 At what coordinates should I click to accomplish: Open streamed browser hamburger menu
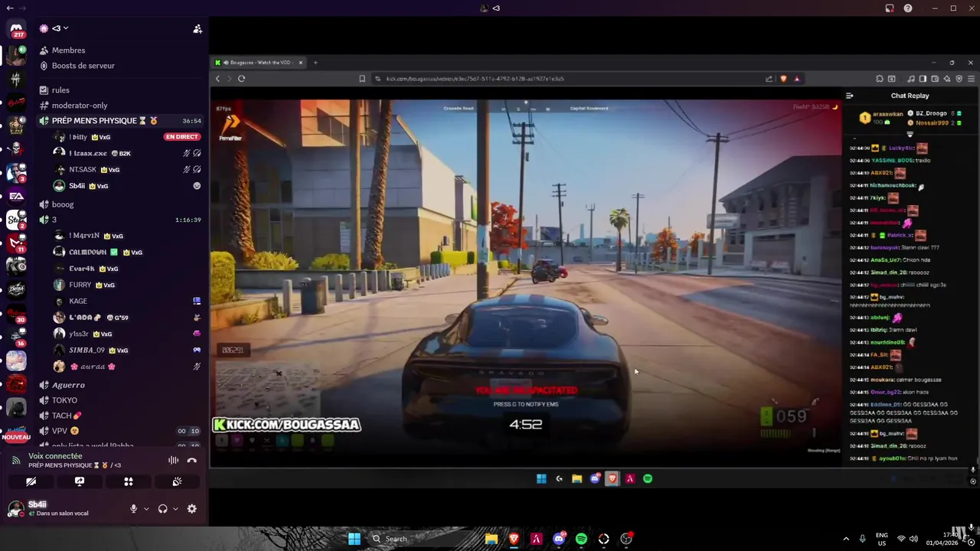[972, 79]
